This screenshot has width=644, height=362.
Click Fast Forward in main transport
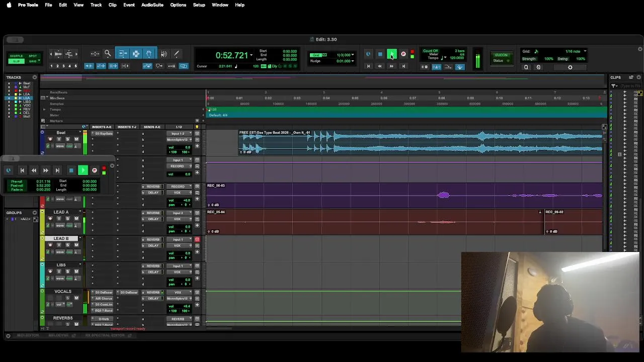coord(391,66)
